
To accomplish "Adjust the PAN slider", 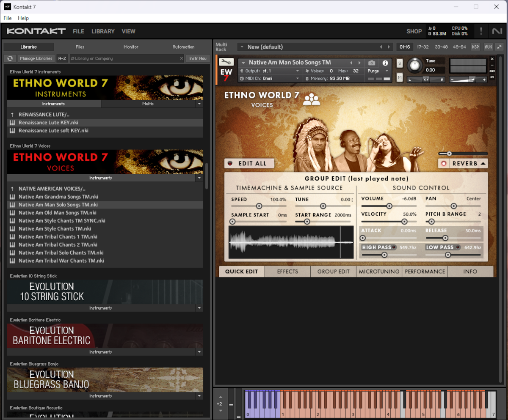I will point(453,206).
